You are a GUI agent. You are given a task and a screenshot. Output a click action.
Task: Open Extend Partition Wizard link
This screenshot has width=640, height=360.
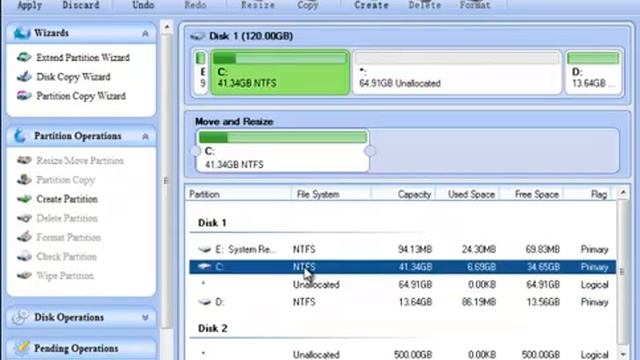tap(83, 58)
